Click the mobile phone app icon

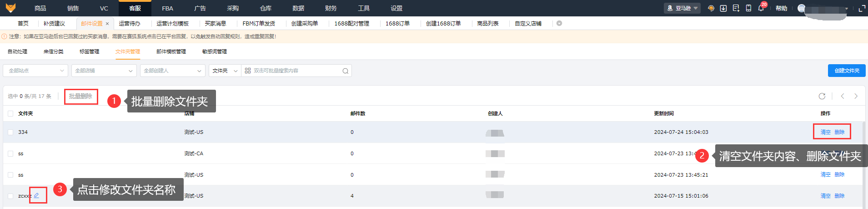pyautogui.click(x=748, y=8)
